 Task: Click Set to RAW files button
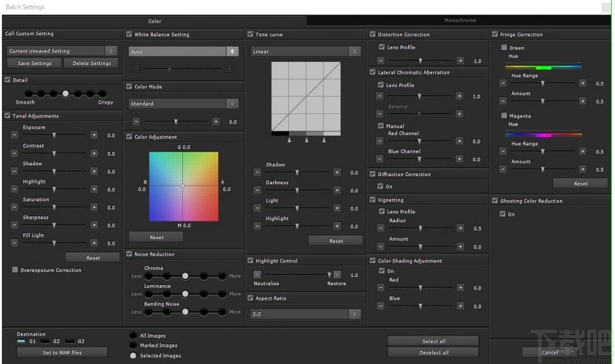pos(62,353)
